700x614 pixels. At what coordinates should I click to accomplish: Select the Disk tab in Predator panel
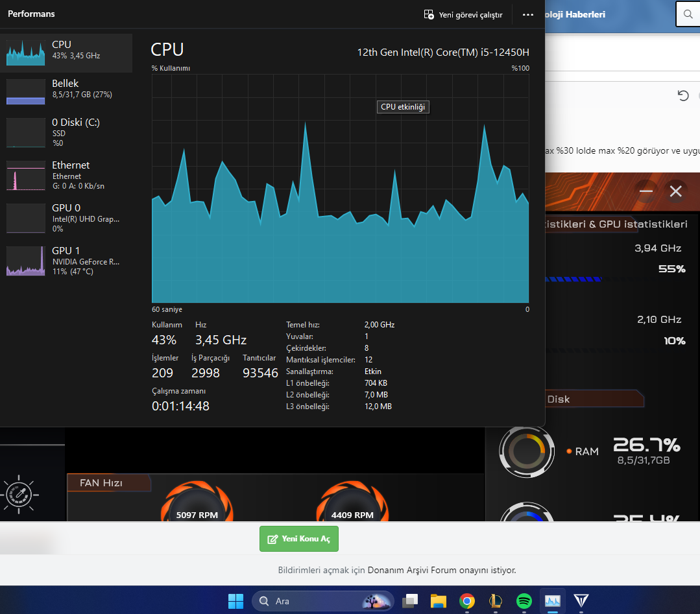594,399
